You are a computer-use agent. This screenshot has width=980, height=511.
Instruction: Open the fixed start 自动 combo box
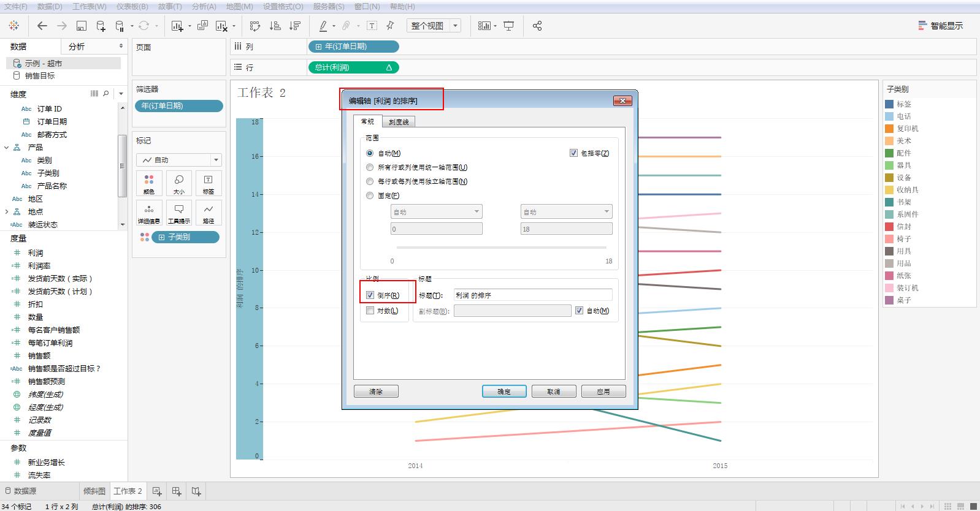(436, 212)
